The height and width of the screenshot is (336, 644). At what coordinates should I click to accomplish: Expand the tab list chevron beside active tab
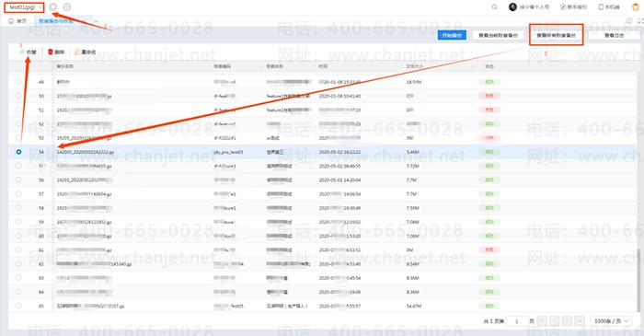click(x=96, y=21)
